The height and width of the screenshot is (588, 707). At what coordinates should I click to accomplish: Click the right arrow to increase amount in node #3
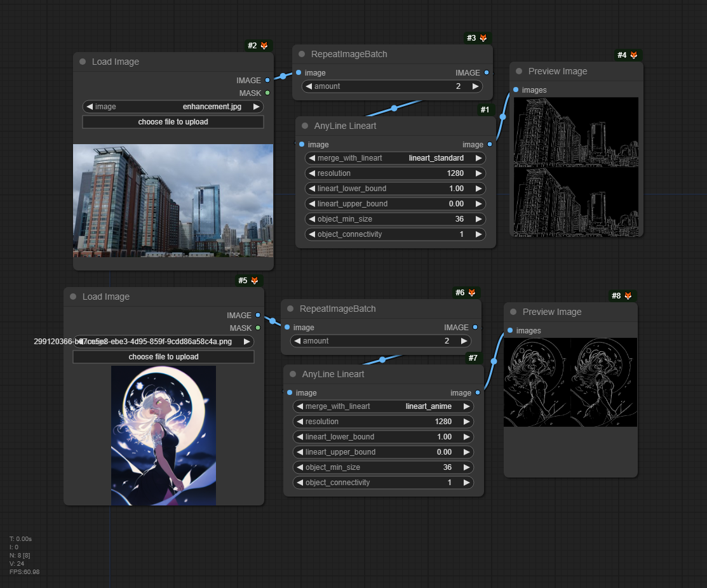476,86
